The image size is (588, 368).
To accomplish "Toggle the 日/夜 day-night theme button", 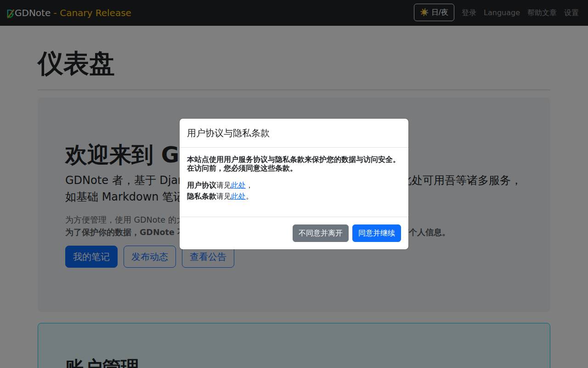I will tap(434, 12).
